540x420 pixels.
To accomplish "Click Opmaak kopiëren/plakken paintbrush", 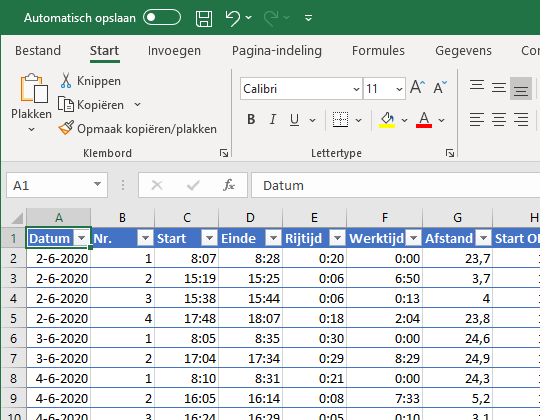I will point(138,128).
